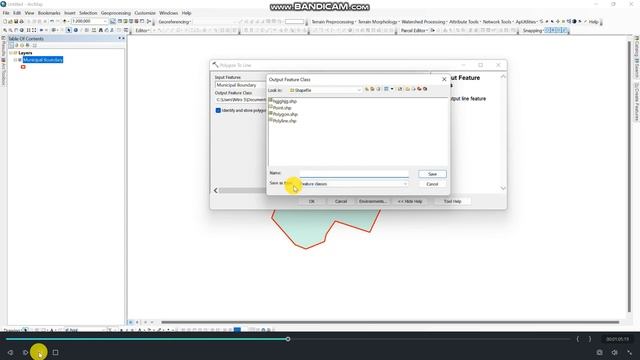Open Watershed Processing dropdown menu
Screen dimensions: 640x360
click(424, 22)
